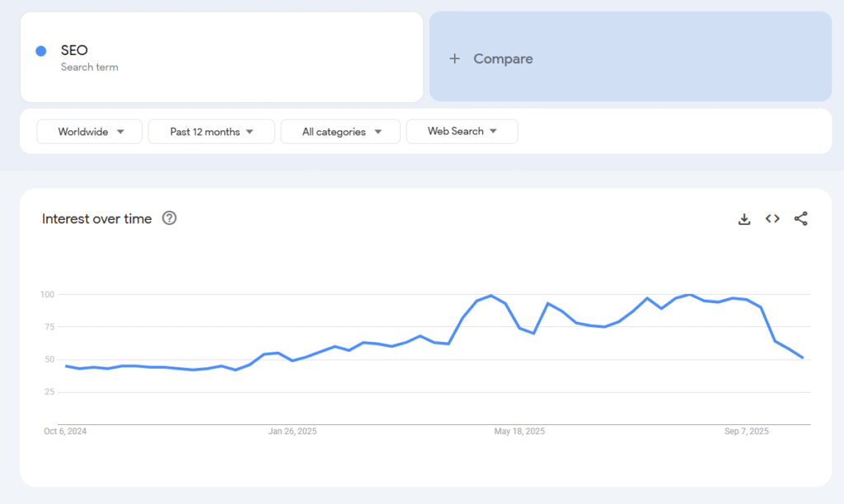Click the share icon on chart
The width and height of the screenshot is (844, 504).
[800, 219]
